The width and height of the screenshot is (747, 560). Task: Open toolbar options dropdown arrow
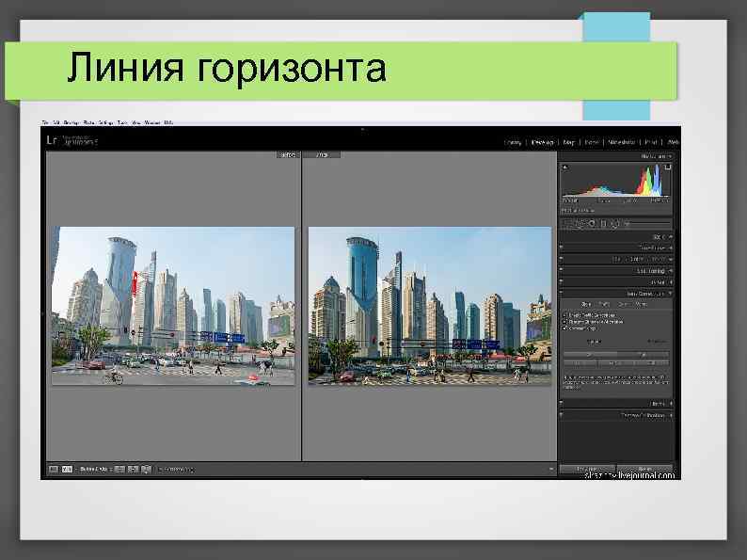pos(551,470)
